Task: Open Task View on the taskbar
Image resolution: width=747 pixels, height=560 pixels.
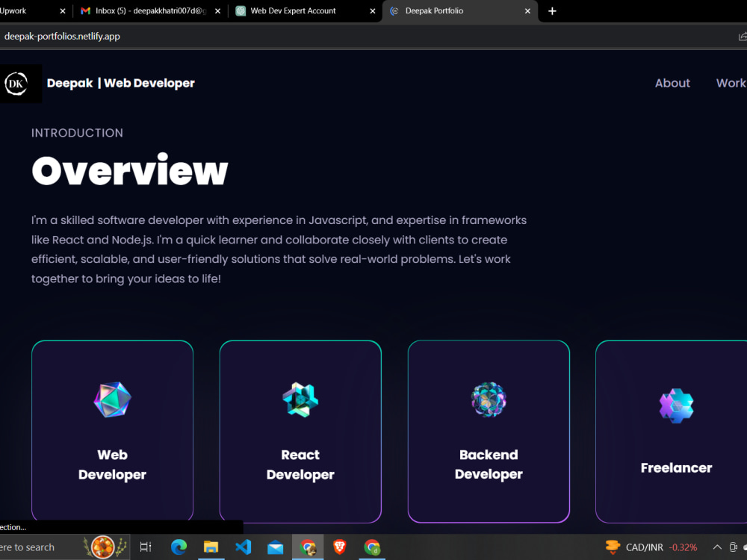Action: tap(146, 547)
